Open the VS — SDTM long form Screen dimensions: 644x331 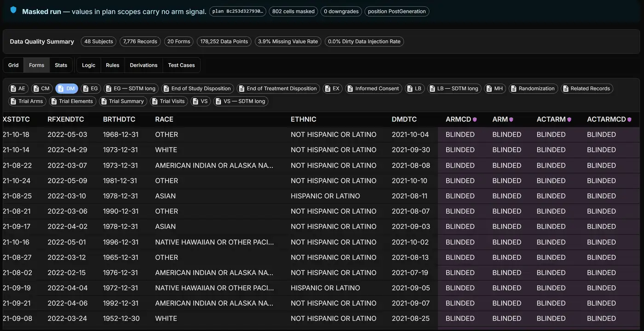241,101
